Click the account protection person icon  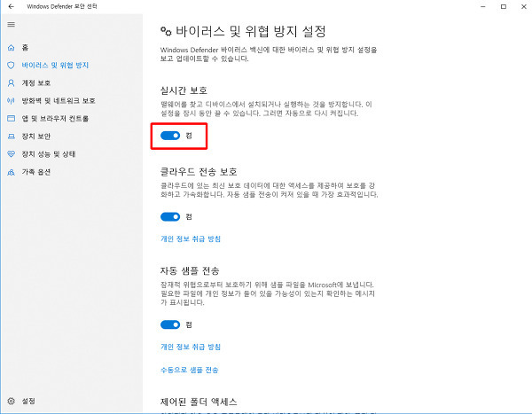coord(12,82)
